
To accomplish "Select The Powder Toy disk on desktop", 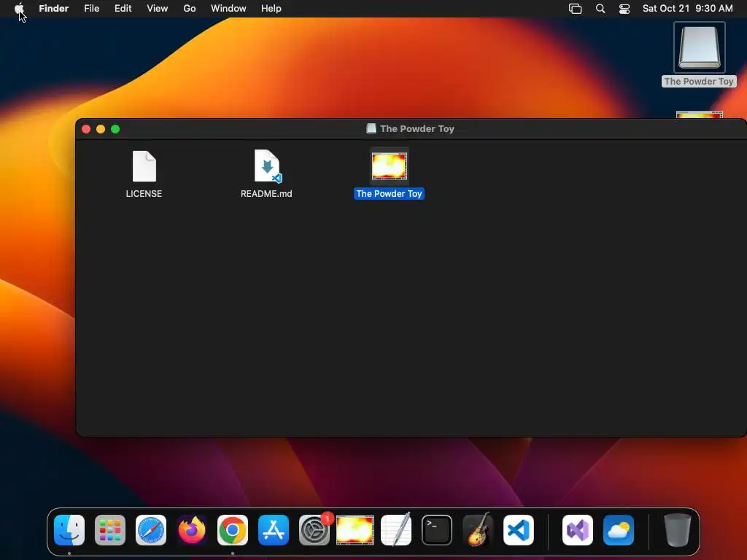I will (700, 47).
